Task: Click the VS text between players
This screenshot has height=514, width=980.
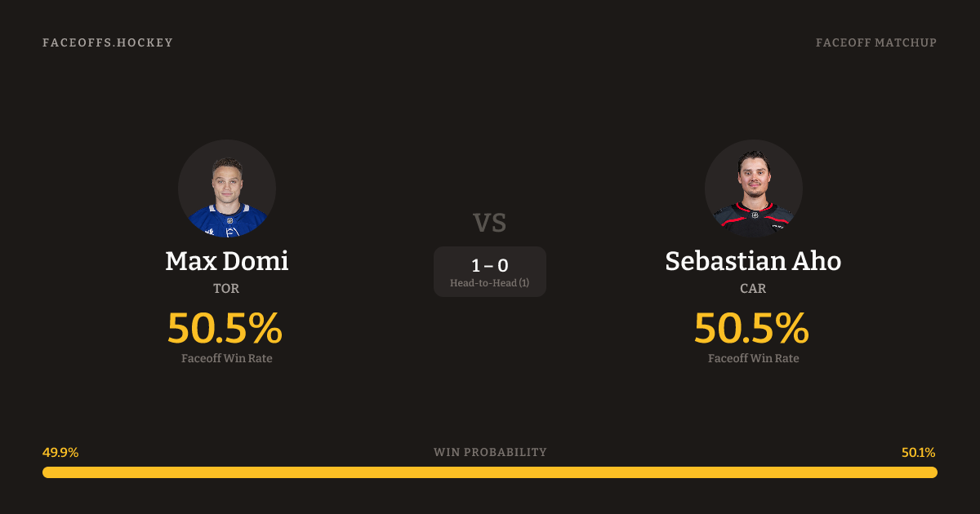Action: (x=490, y=222)
